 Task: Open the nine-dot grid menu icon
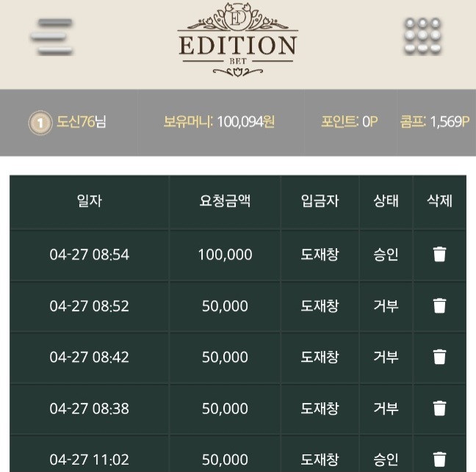(423, 37)
